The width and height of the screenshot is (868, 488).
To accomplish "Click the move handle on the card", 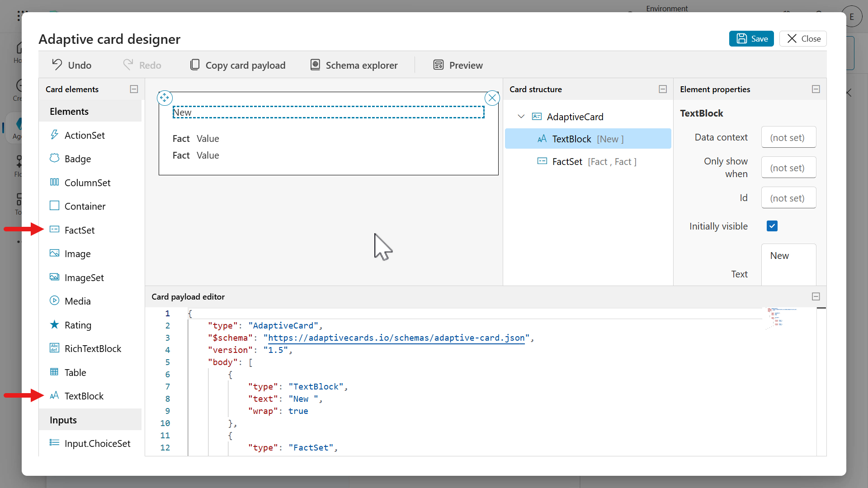I will pyautogui.click(x=165, y=98).
